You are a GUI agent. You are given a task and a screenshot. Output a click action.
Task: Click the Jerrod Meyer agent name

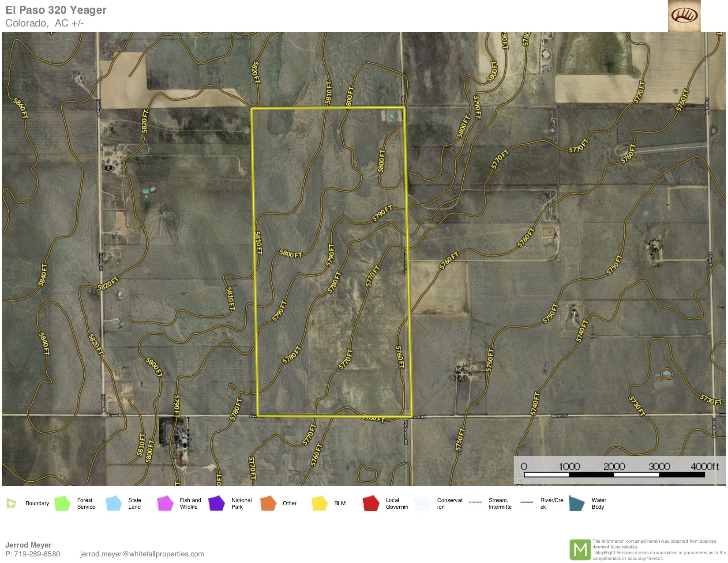point(28,545)
